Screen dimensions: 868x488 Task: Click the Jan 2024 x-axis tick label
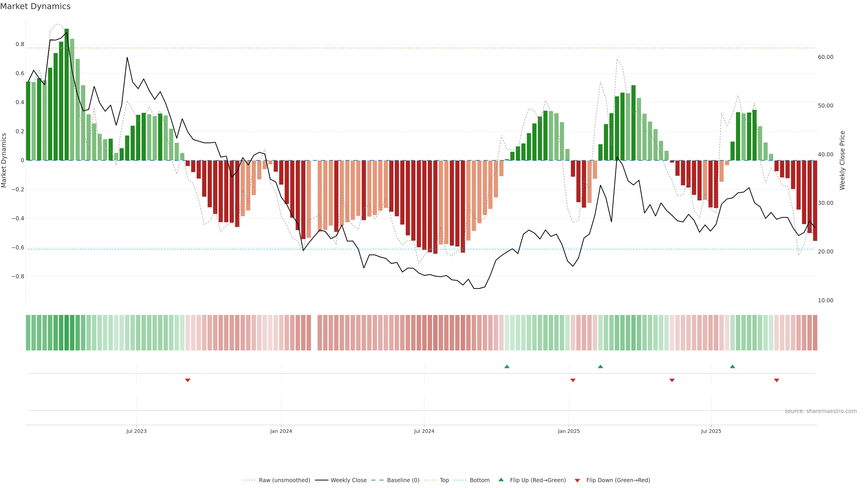coord(281,431)
